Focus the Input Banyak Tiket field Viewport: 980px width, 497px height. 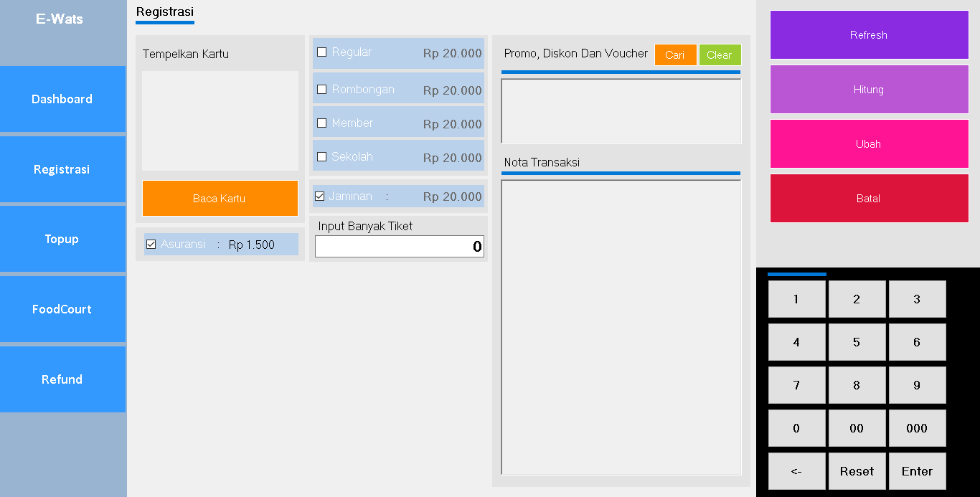point(399,247)
